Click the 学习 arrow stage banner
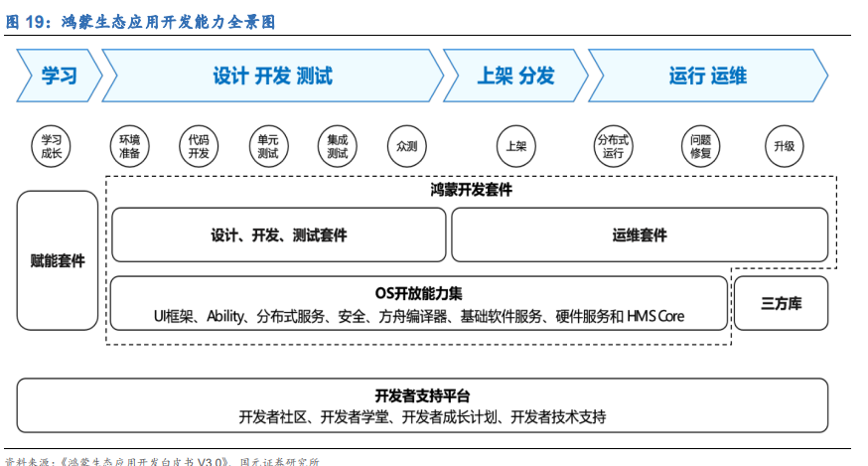 pyautogui.click(x=60, y=76)
